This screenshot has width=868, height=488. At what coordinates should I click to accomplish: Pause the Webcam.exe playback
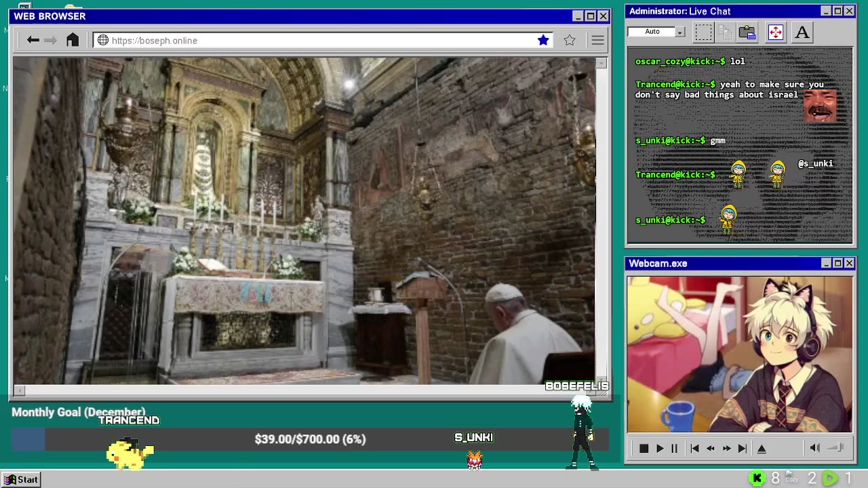pos(674,448)
